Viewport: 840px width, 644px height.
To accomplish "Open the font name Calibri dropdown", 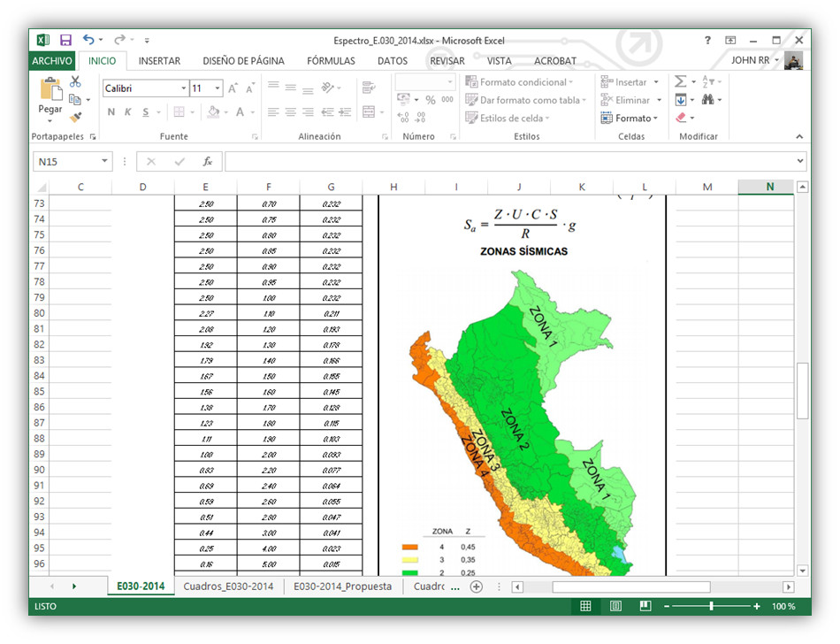I will [184, 88].
